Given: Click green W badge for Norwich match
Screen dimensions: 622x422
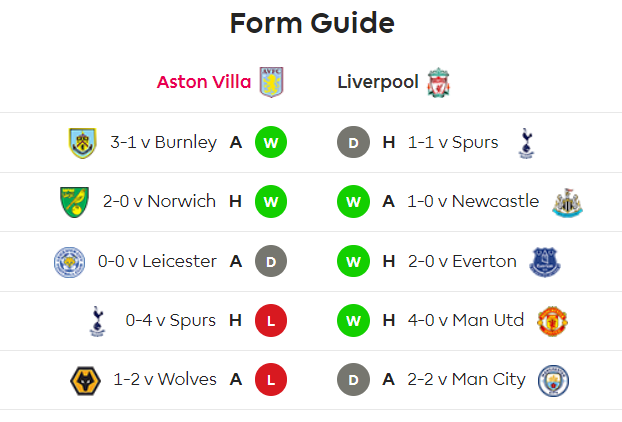Looking at the screenshot, I should click(x=271, y=202).
